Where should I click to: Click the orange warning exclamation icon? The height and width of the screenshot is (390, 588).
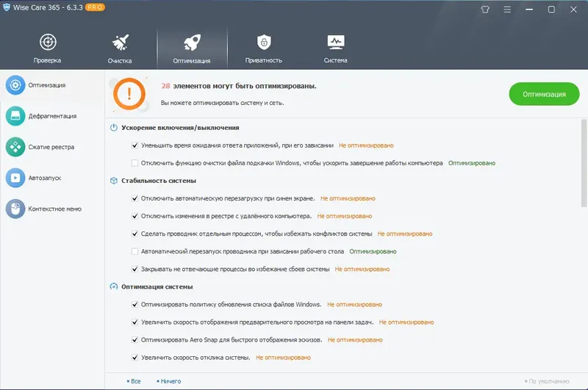(129, 94)
